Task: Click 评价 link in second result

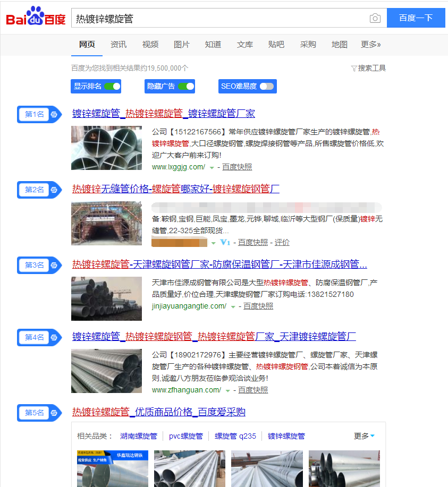Action: [282, 243]
